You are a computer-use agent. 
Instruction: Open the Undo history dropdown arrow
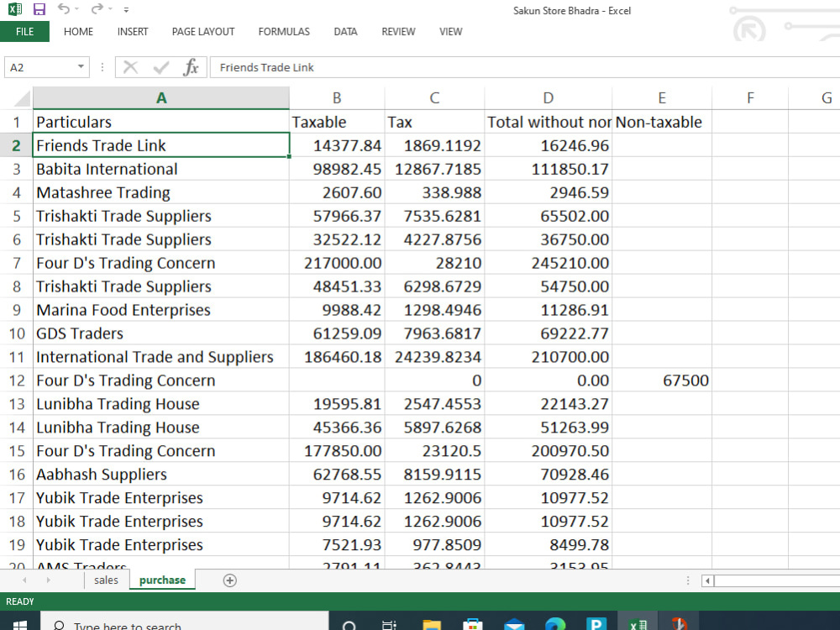(77, 9)
